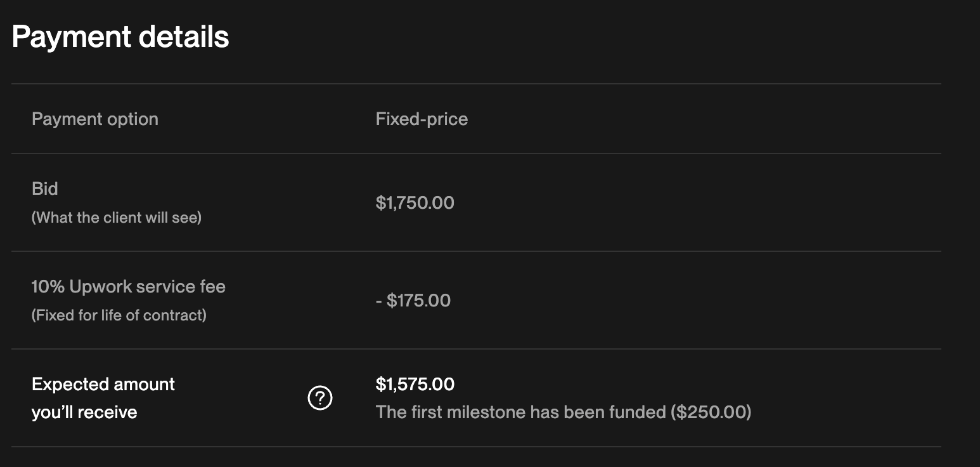The image size is (980, 467).
Task: Click the "10%" text in service fee label
Action: [x=48, y=287]
